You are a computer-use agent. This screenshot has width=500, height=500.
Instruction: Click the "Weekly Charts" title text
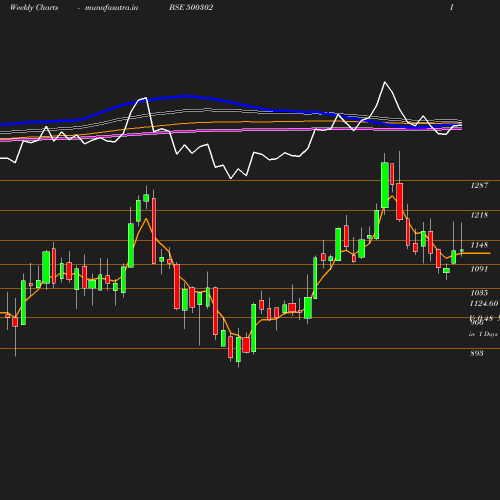click(34, 7)
